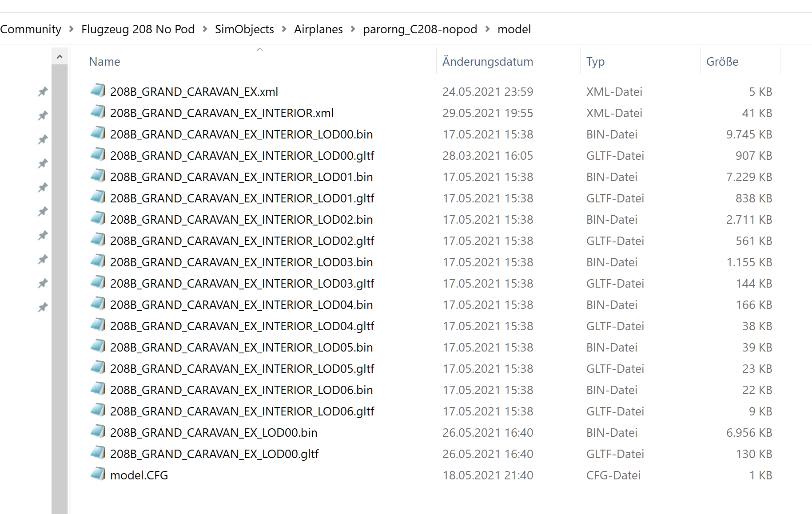Click the icon next to INTERIOR_LOD01.bin
Viewport: 812px width, 514px height.
[x=98, y=176]
